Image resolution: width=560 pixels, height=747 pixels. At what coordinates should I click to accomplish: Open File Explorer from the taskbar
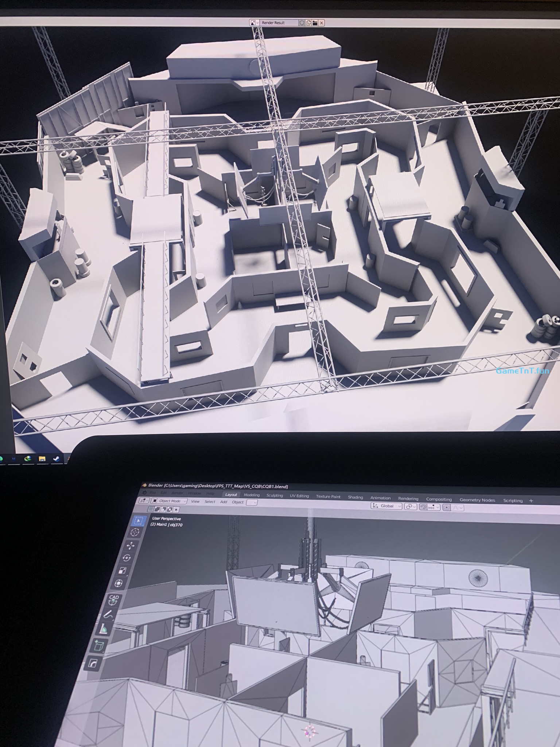pos(42,459)
